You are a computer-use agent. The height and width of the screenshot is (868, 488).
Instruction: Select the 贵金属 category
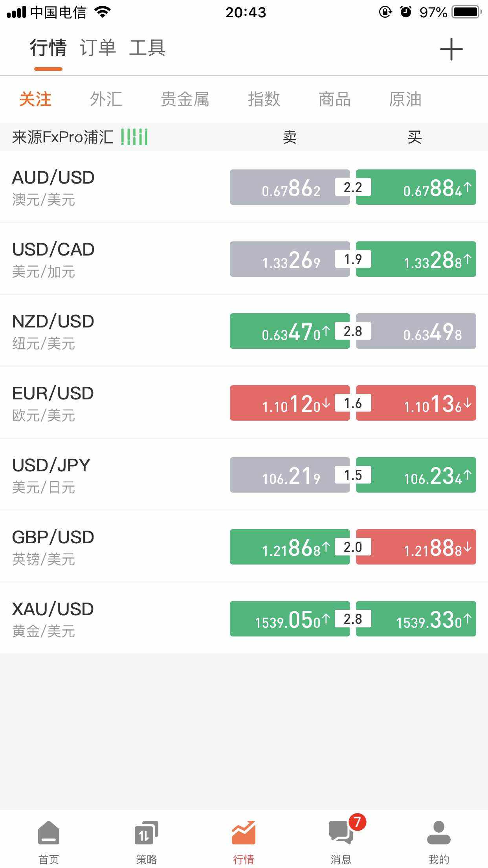185,99
